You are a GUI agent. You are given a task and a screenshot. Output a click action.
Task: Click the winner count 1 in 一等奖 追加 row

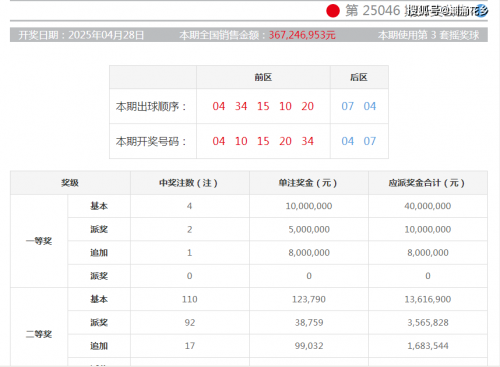189,253
